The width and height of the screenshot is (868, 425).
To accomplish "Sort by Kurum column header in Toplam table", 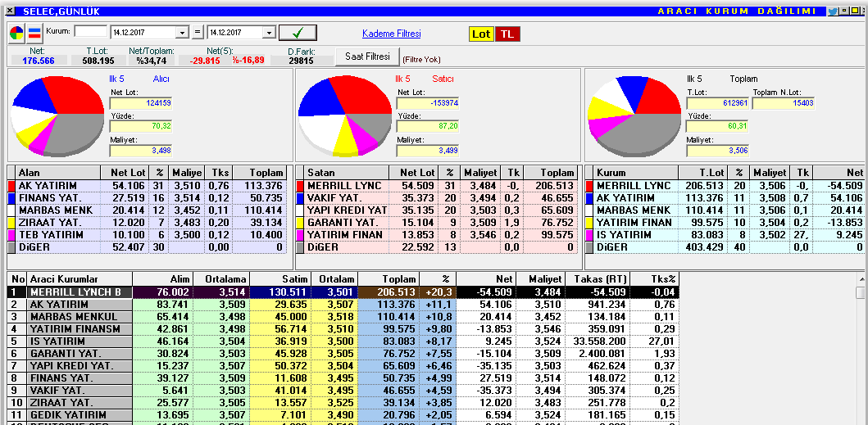I will 636,173.
